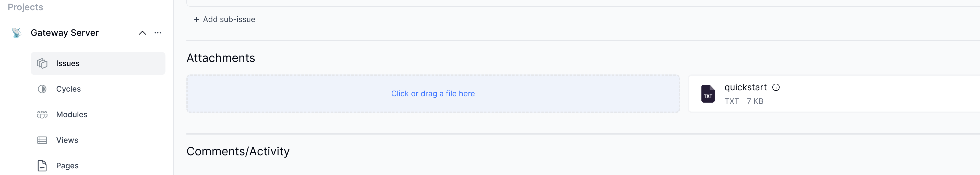Image resolution: width=980 pixels, height=175 pixels.
Task: Select the Issues icon in sidebar
Action: pyautogui.click(x=42, y=63)
